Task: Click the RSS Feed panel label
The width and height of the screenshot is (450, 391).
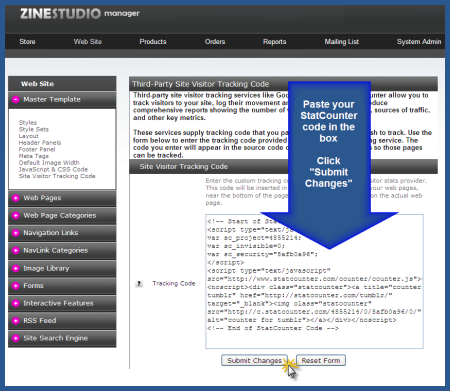Action: [x=40, y=321]
